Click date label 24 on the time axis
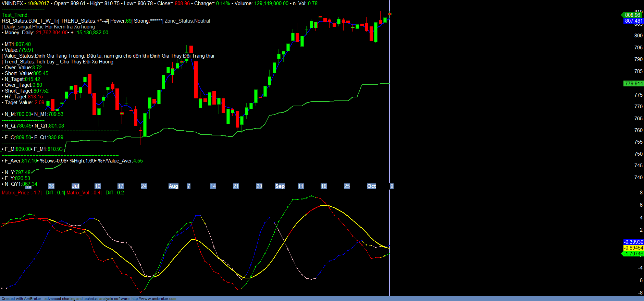Screen dimensions: 644x301 (144, 186)
